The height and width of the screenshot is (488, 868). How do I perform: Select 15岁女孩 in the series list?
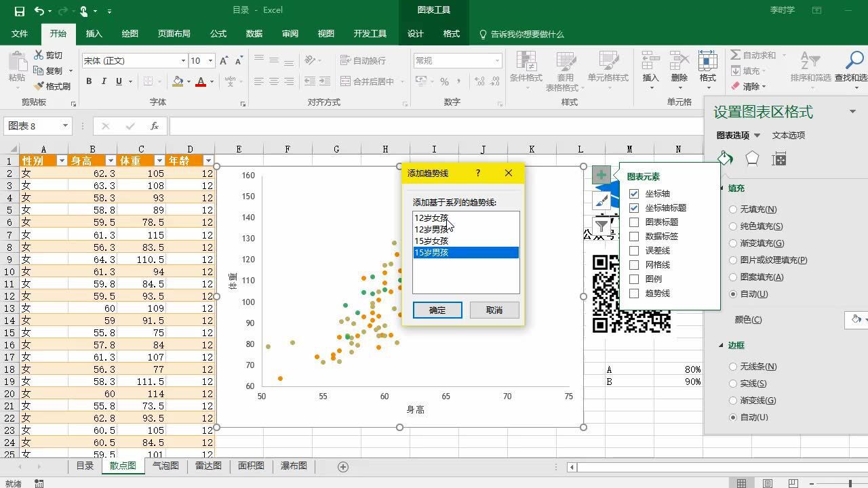466,241
